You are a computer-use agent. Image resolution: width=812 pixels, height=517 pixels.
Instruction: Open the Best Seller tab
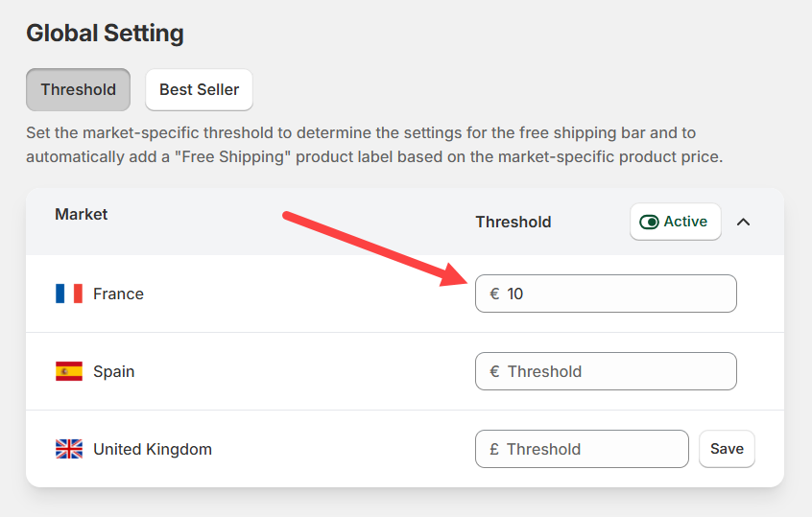coord(199,89)
